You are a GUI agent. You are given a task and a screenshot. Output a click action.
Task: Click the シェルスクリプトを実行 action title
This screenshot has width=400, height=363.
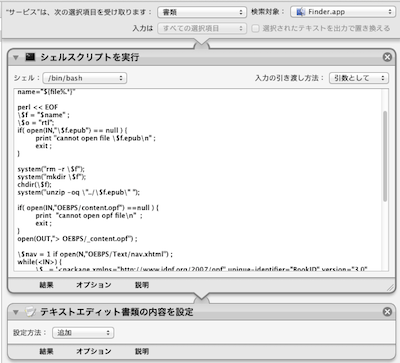click(x=90, y=57)
